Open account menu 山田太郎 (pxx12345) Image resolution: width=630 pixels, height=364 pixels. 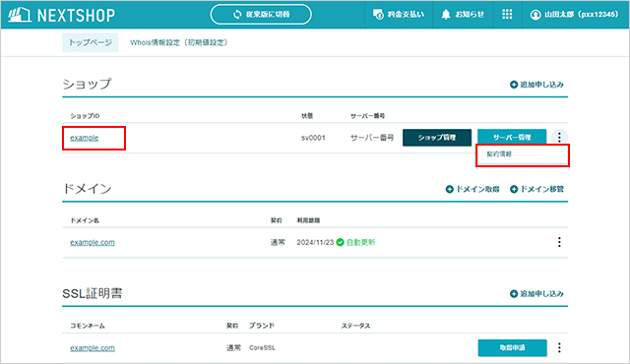(x=574, y=15)
